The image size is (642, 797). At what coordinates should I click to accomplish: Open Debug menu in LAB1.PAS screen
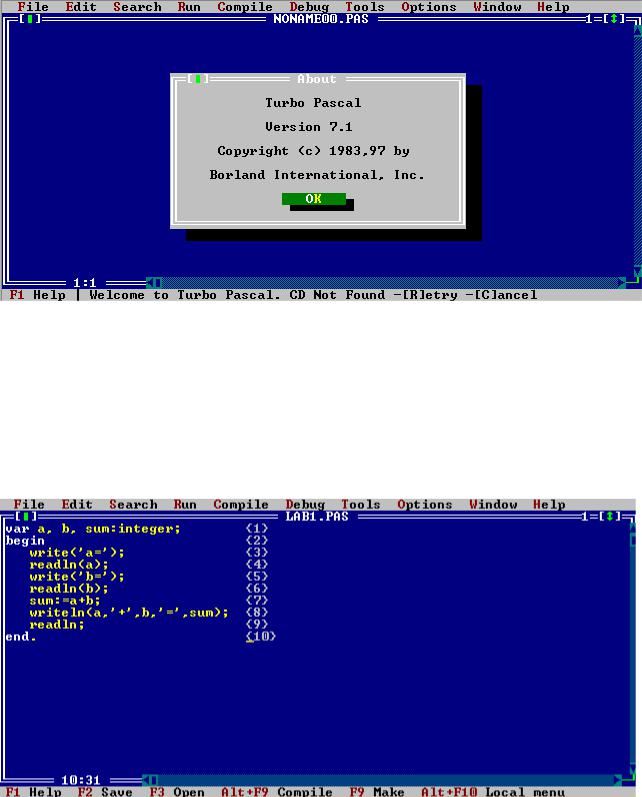pos(305,504)
